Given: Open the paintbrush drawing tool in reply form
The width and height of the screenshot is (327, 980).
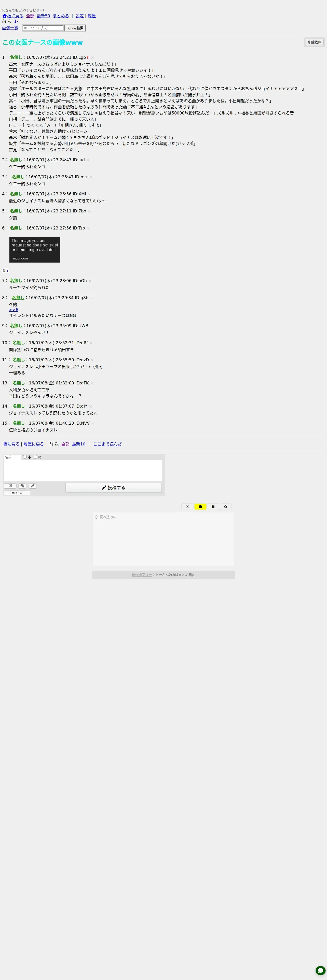Looking at the screenshot, I should coord(32,486).
